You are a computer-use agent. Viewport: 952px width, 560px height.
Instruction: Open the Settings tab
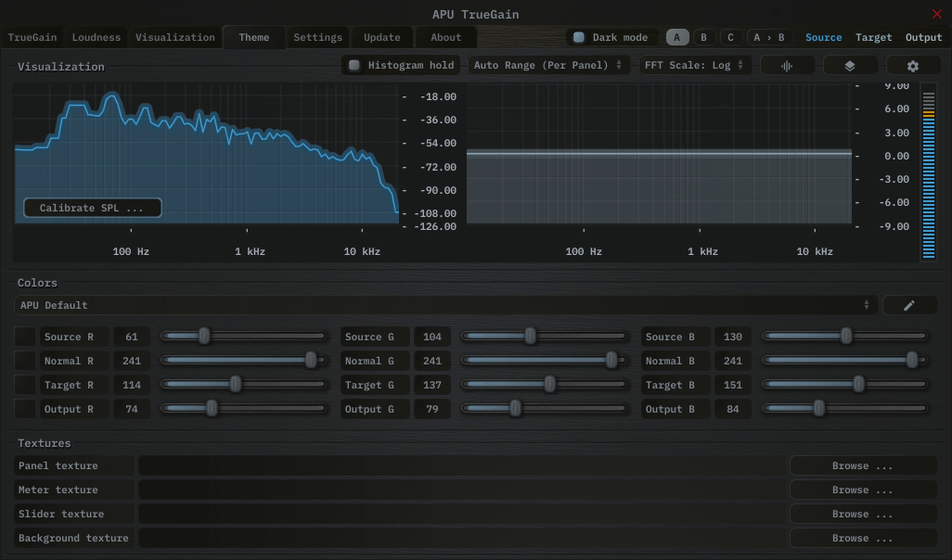pyautogui.click(x=318, y=38)
